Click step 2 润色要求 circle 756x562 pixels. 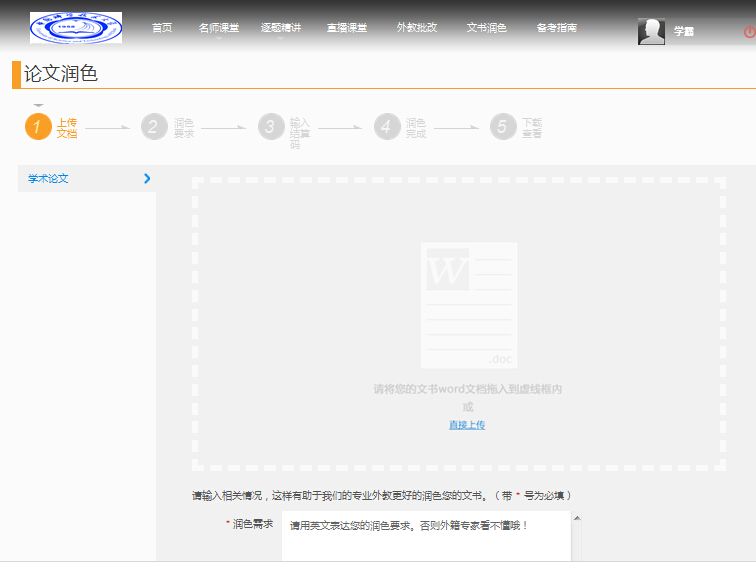click(154, 127)
